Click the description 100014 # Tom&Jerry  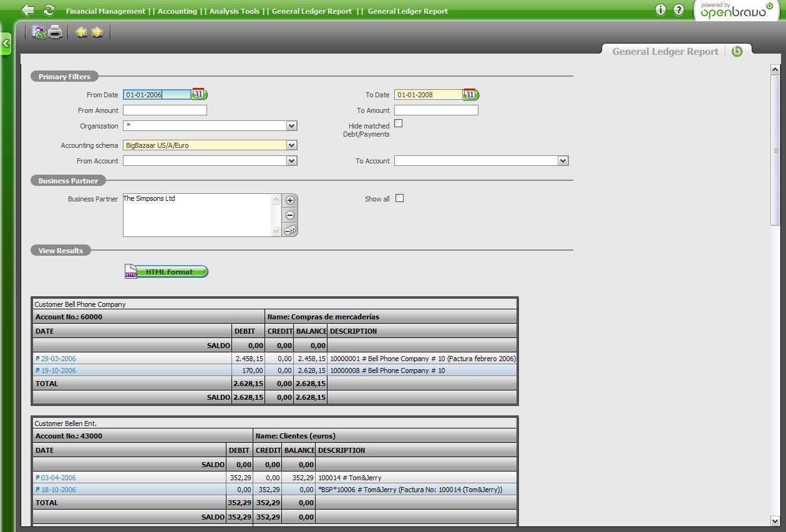click(x=349, y=478)
